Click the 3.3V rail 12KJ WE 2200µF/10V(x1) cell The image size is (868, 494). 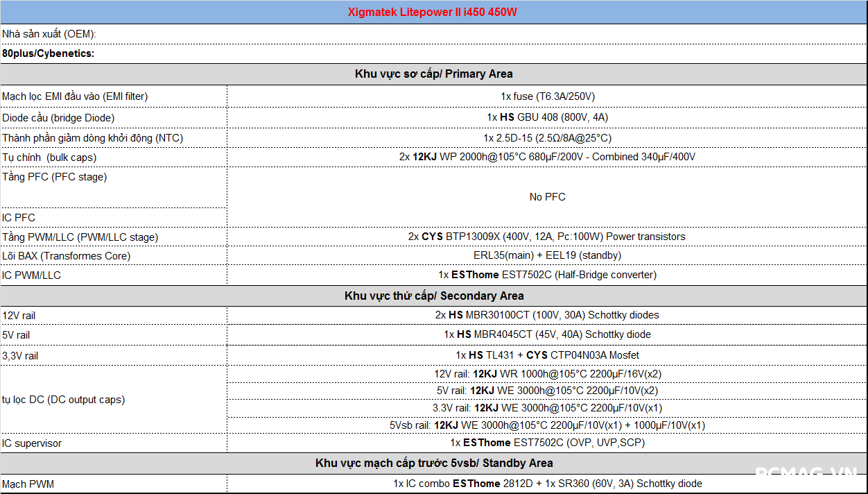547,408
